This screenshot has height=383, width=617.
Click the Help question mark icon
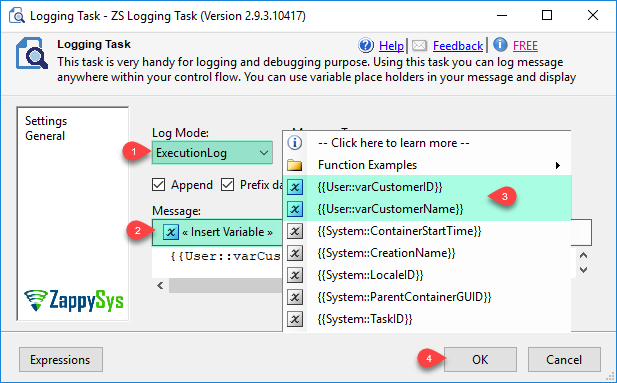(366, 46)
